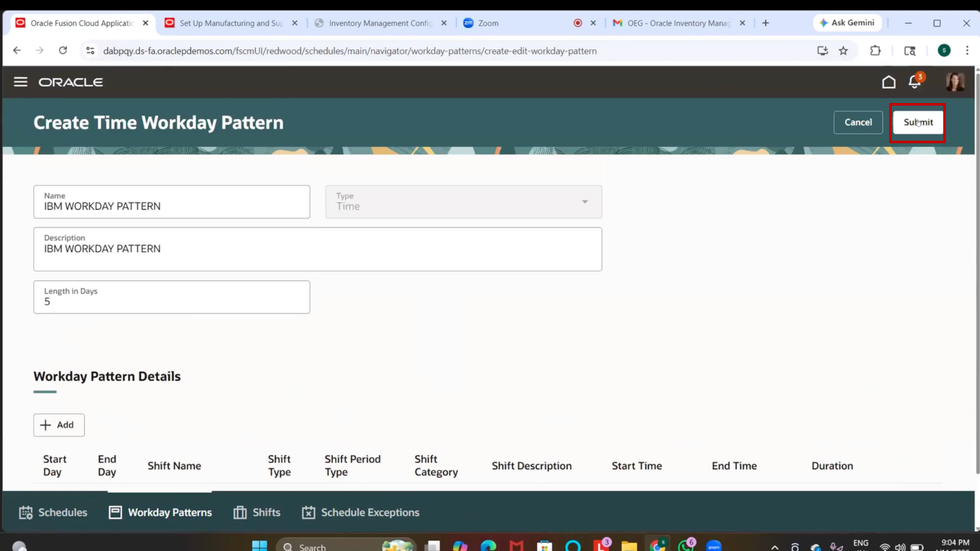The width and height of the screenshot is (980, 551).
Task: Bookmark this page with star icon
Action: click(843, 51)
